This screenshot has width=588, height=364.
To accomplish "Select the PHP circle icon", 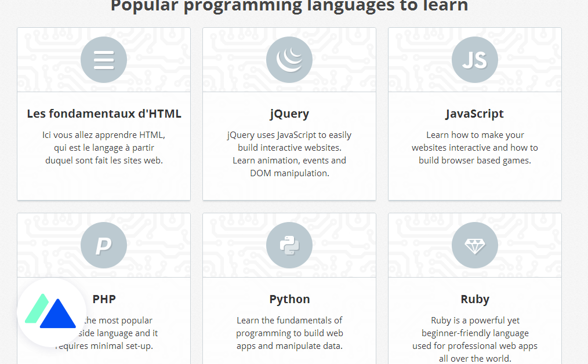I will (x=103, y=245).
